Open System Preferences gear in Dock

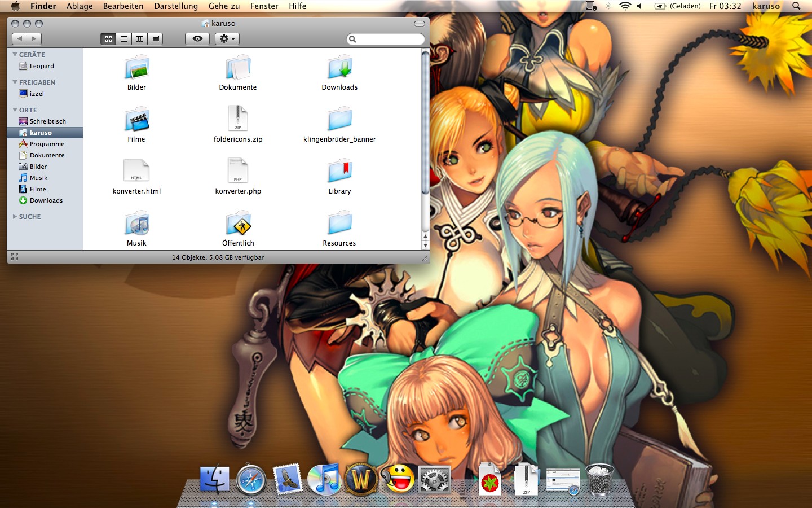click(x=434, y=480)
